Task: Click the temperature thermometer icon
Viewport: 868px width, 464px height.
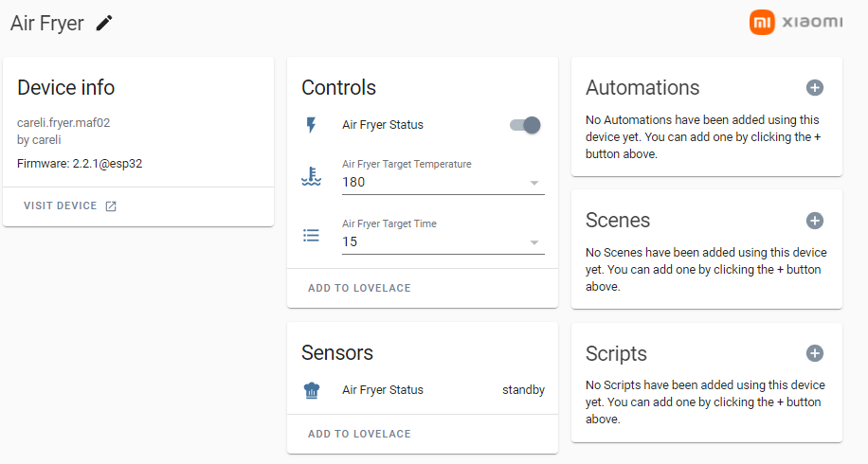Action: click(312, 177)
